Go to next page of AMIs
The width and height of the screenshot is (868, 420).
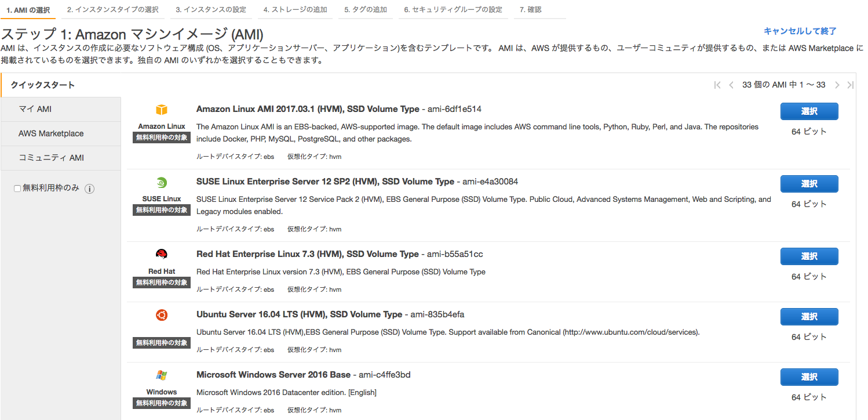click(837, 85)
